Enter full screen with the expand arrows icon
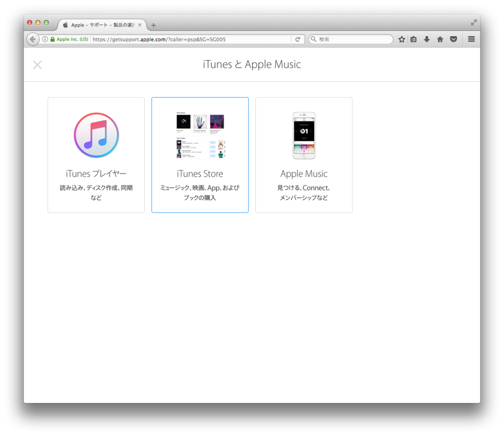 [474, 23]
